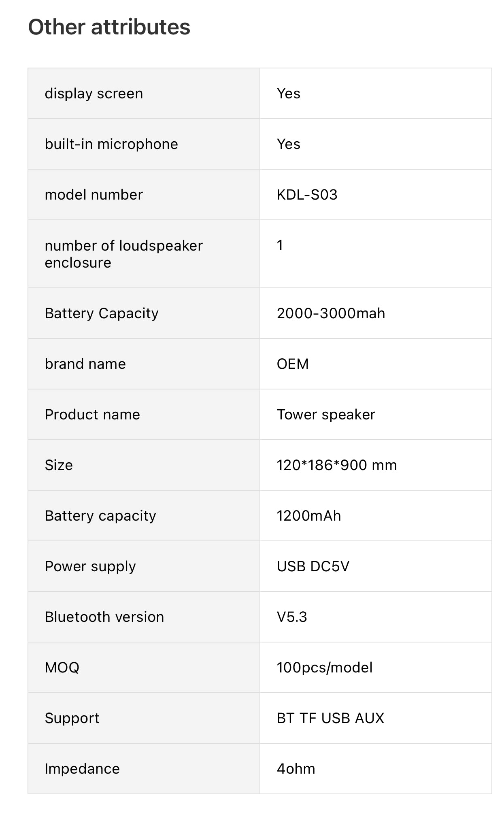Select the 4ohm impedance value
The height and width of the screenshot is (836, 504).
pyautogui.click(x=296, y=769)
